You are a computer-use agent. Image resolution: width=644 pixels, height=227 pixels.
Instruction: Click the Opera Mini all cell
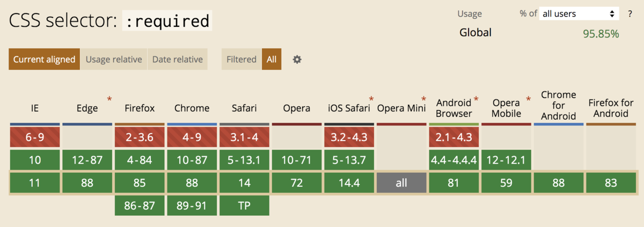pos(401,183)
